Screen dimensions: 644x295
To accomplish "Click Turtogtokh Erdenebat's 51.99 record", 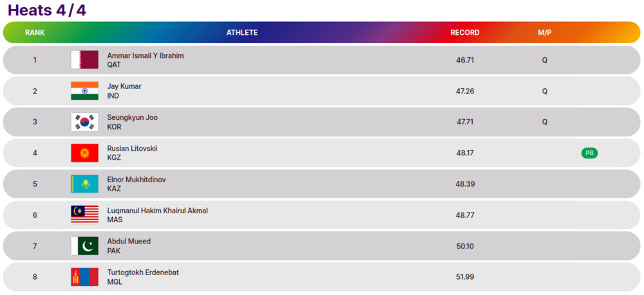I will tap(465, 277).
